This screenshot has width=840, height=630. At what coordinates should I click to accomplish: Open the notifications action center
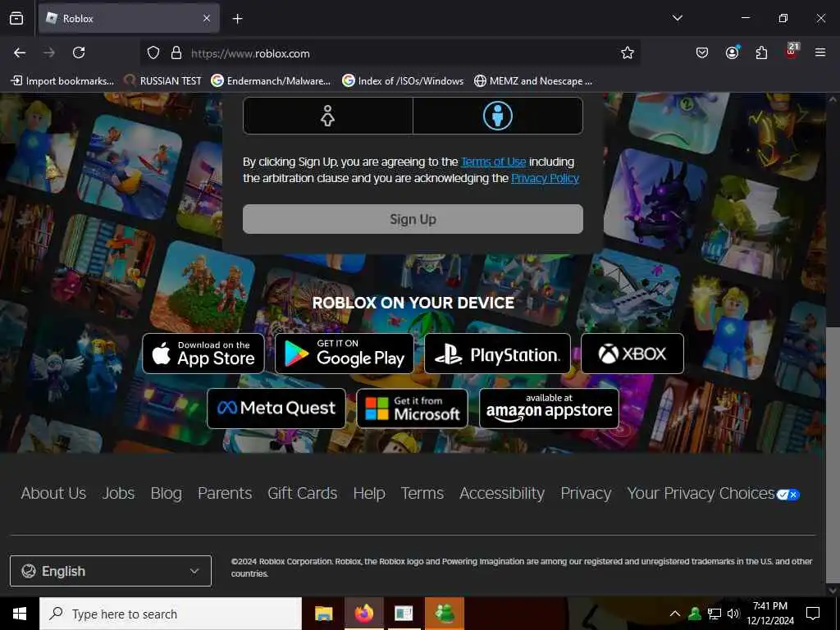813,614
